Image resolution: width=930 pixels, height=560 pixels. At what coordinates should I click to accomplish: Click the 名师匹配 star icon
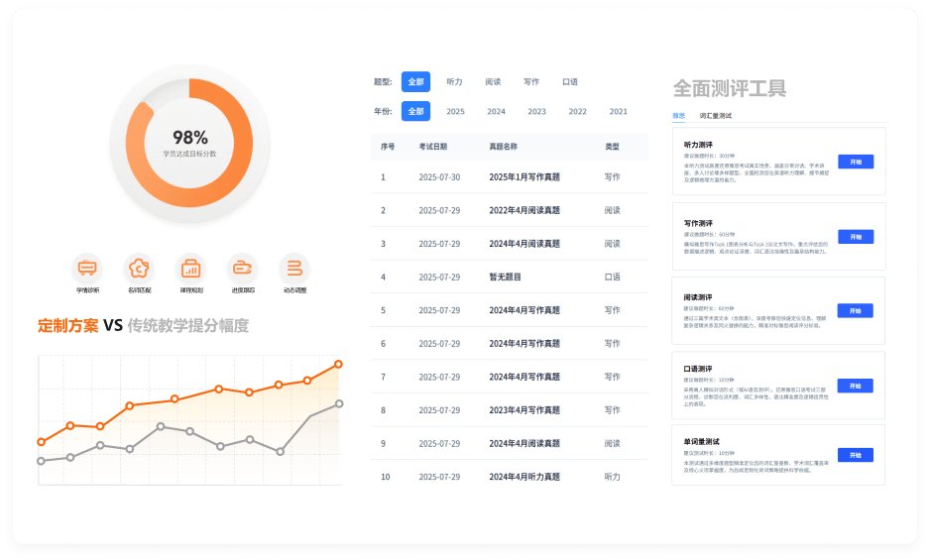(x=140, y=268)
